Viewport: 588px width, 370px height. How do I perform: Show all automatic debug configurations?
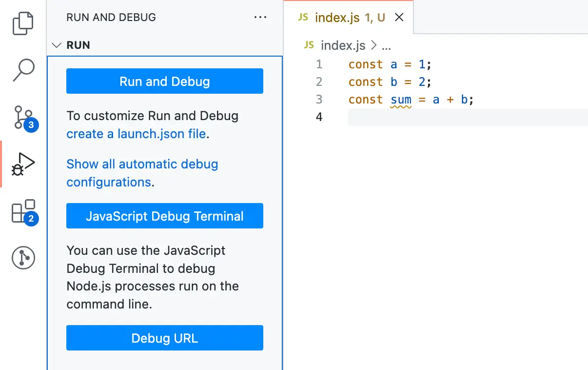(142, 173)
